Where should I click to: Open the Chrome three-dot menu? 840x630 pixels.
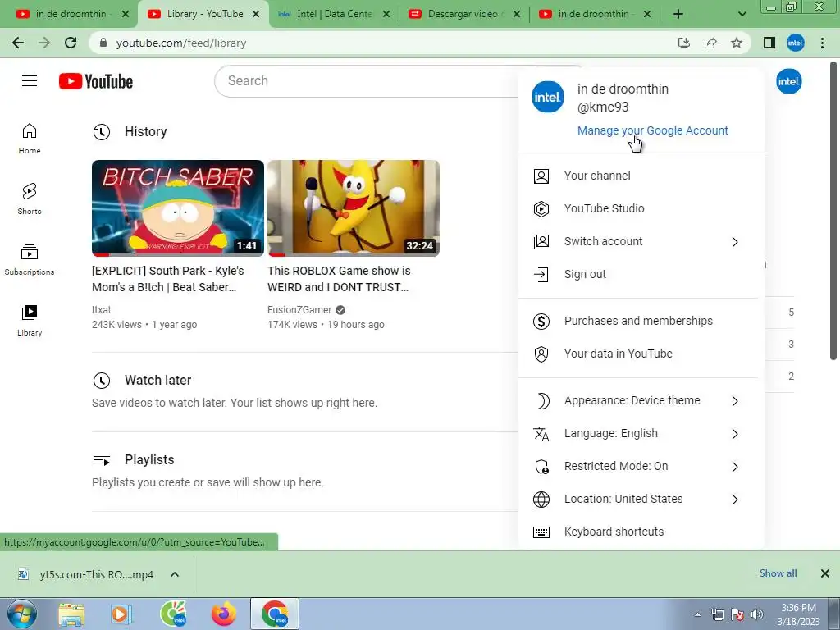(822, 43)
